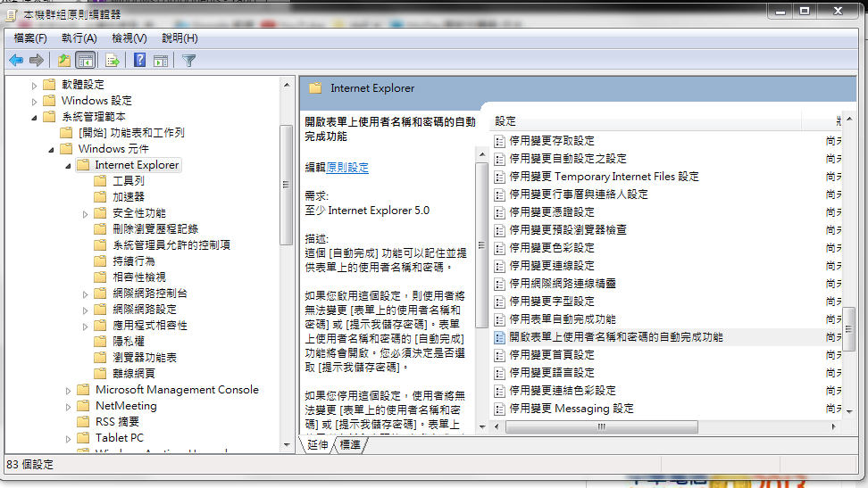Viewport: 868px width, 488px height.
Task: Click the Filter funnel toolbar icon
Action: [x=188, y=61]
